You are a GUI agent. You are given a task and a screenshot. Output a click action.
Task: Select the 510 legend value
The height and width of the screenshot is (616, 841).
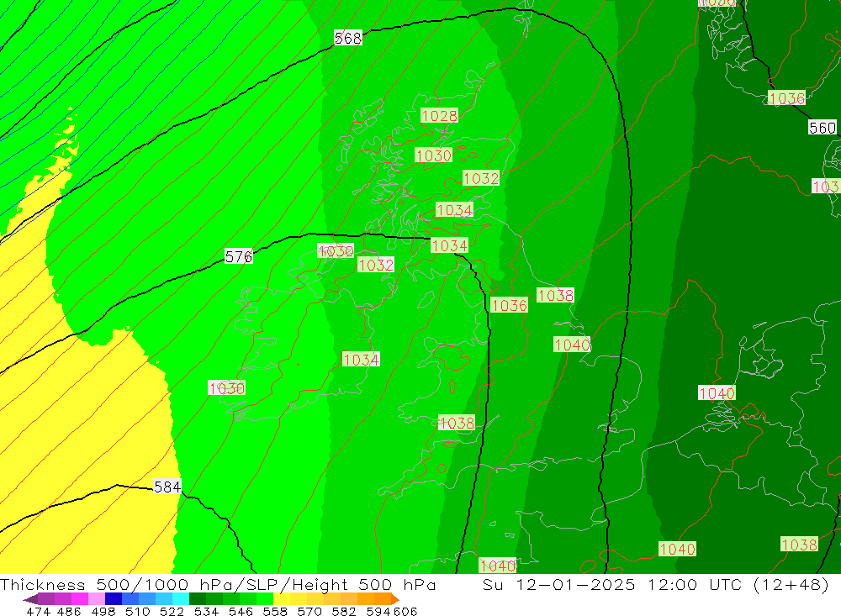click(x=137, y=611)
